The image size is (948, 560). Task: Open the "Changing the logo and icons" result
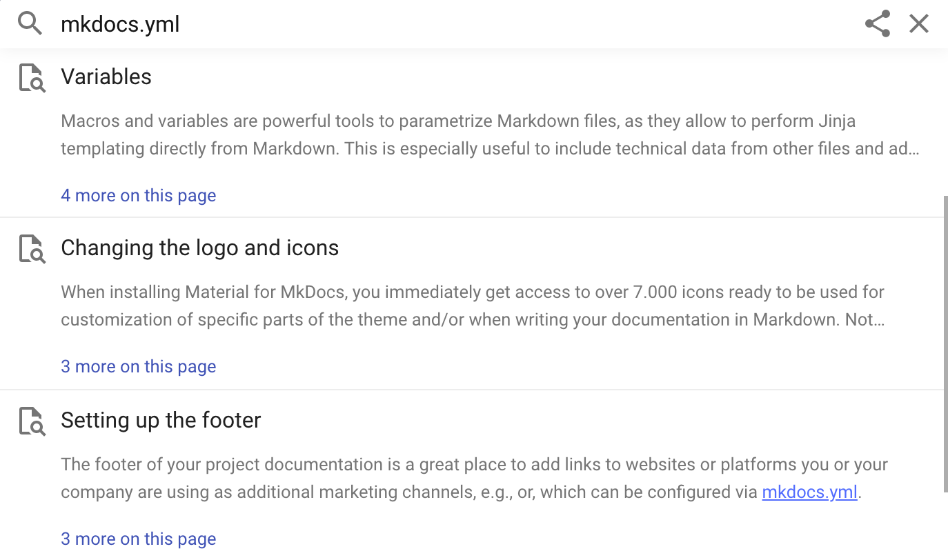[x=200, y=248]
